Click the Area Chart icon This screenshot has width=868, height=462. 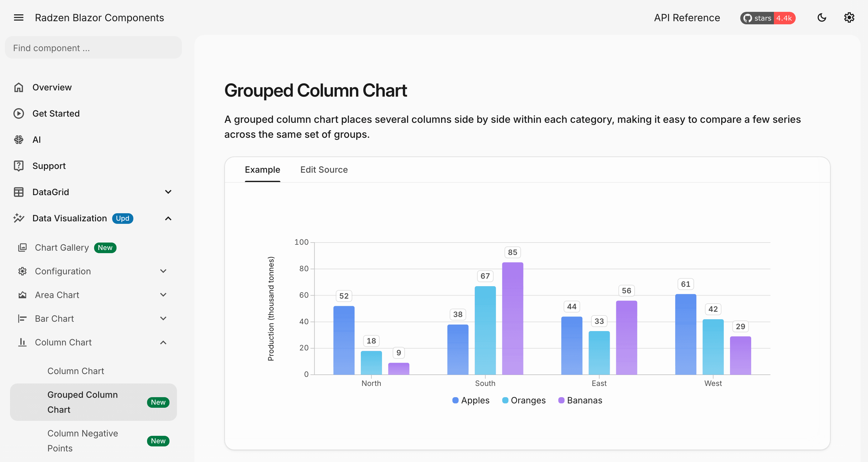click(x=22, y=295)
